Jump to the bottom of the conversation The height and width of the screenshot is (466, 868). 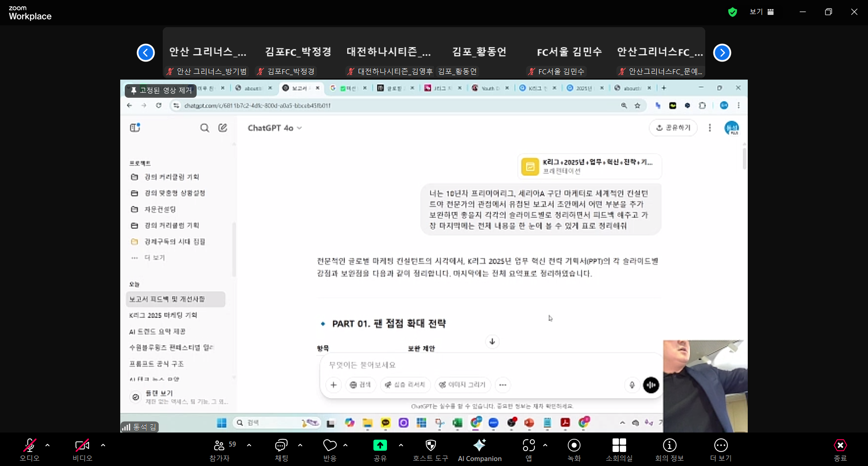[x=492, y=342]
